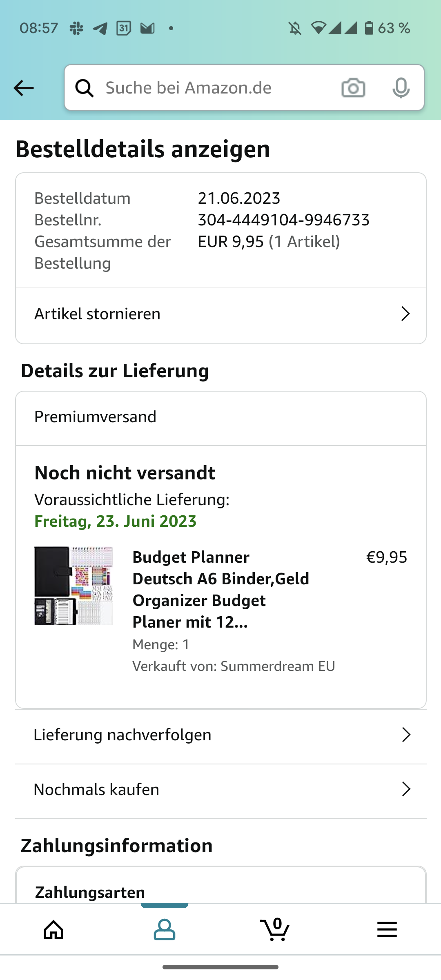Screen dimensions: 441x980
Task: Tap the search magnifier icon
Action: [85, 88]
